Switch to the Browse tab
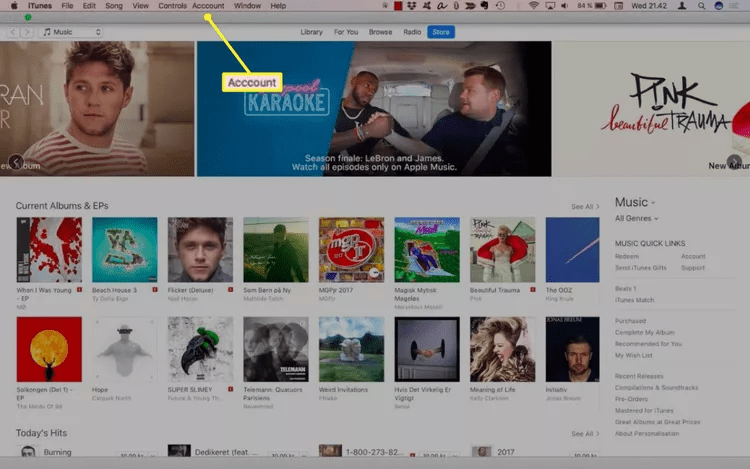The image size is (750, 469). (x=380, y=32)
